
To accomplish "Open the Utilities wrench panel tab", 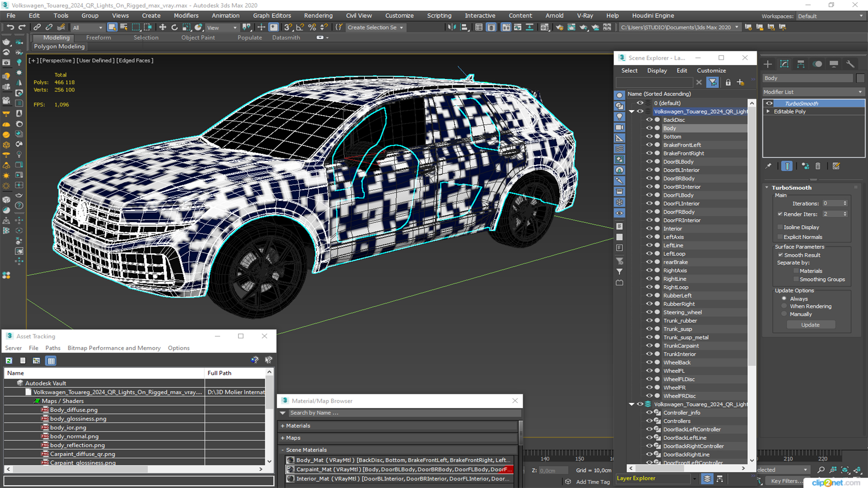I will [x=850, y=64].
